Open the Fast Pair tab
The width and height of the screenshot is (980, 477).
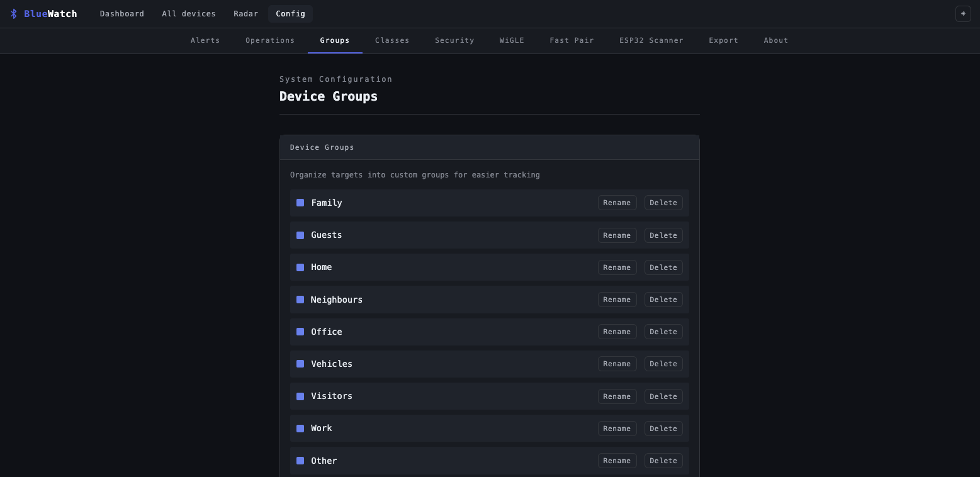point(572,40)
